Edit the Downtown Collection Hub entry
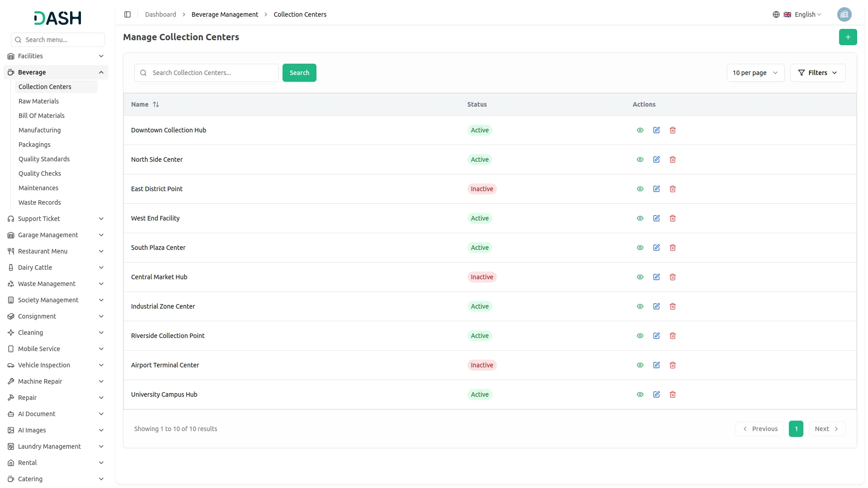Screen dimensions: 868x488 point(656,130)
